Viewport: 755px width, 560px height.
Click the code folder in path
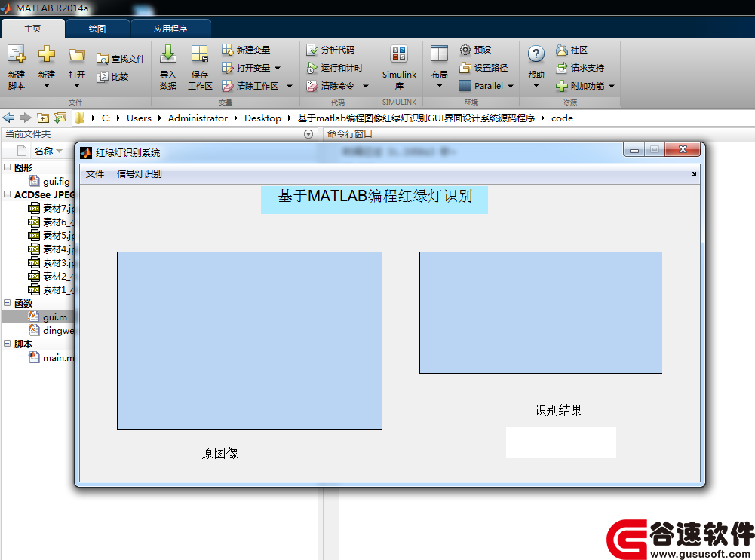562,118
